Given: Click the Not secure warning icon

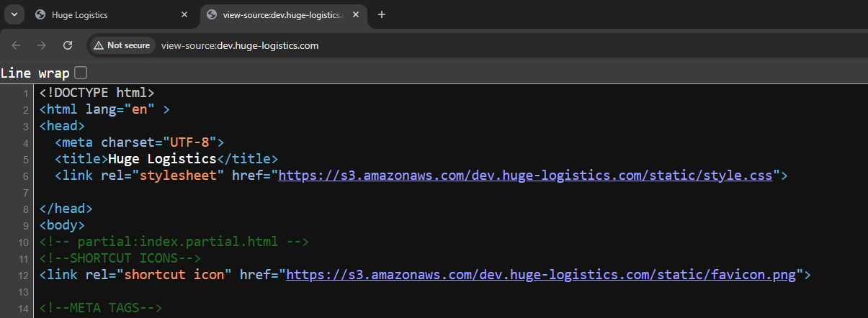Looking at the screenshot, I should (99, 45).
